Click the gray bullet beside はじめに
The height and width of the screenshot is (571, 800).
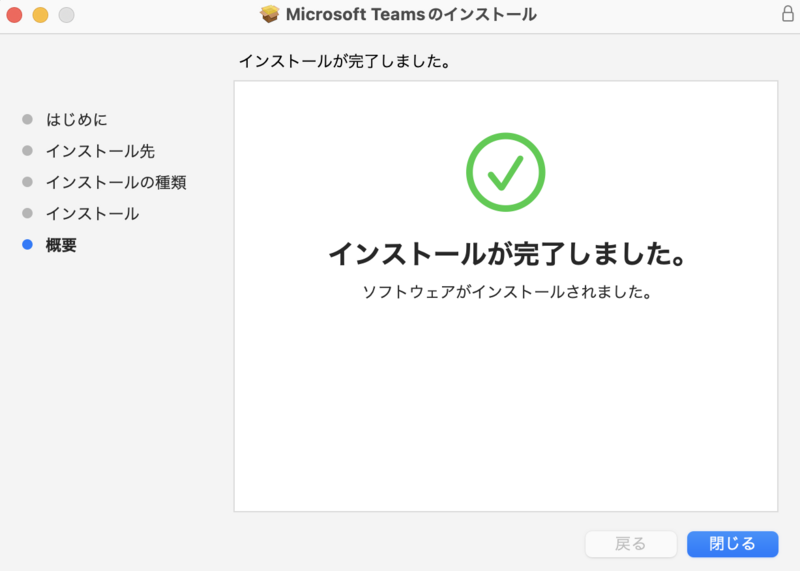pos(27,120)
